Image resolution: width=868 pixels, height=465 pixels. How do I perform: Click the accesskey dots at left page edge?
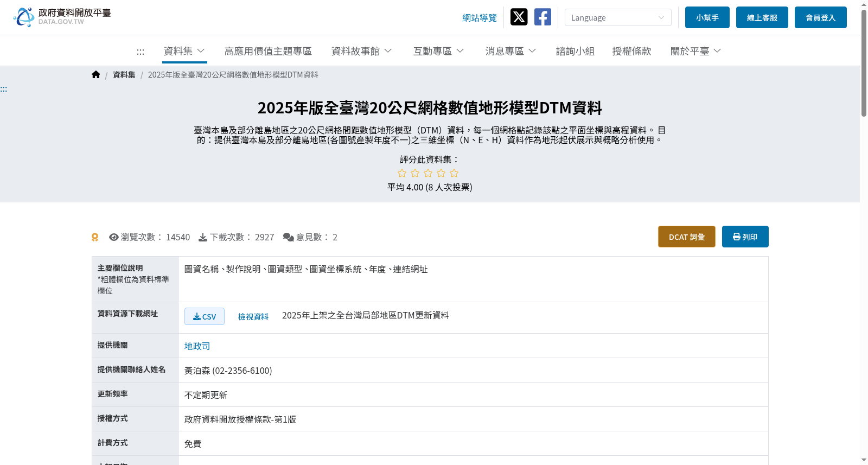click(4, 89)
